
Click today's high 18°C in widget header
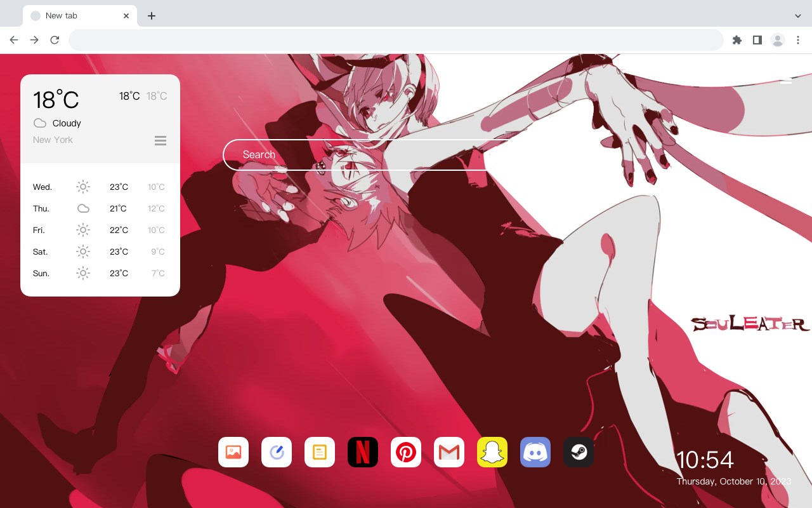click(x=129, y=96)
